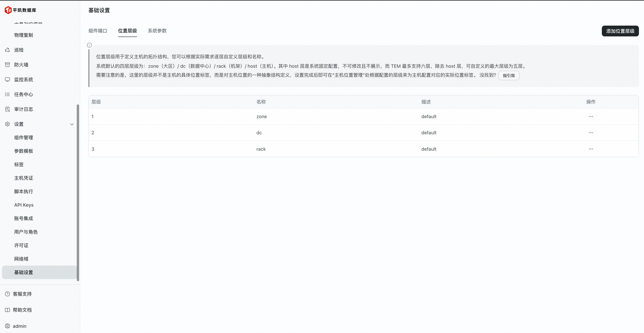Screen dimensions: 644x333
Task: Click the 添加位置层级 button
Action: click(x=620, y=31)
